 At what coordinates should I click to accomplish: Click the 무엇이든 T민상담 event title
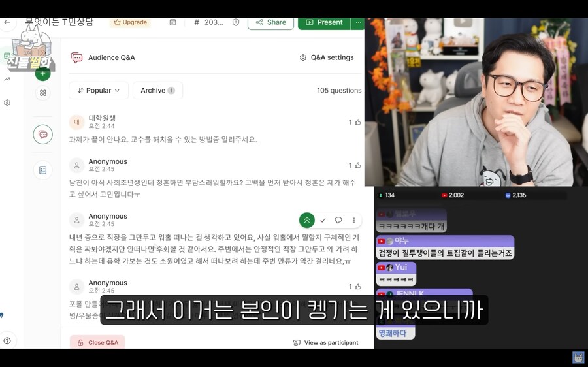(59, 22)
